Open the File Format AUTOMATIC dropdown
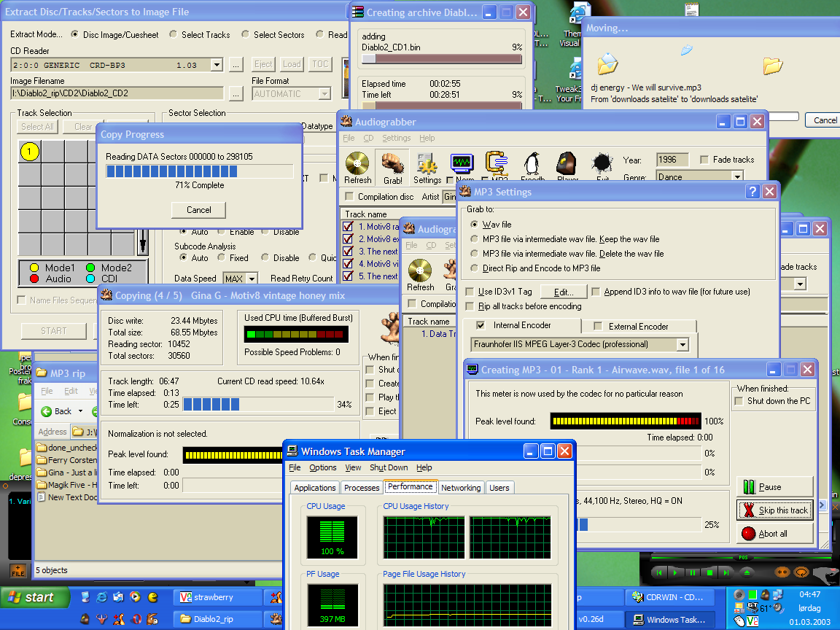 (324, 94)
